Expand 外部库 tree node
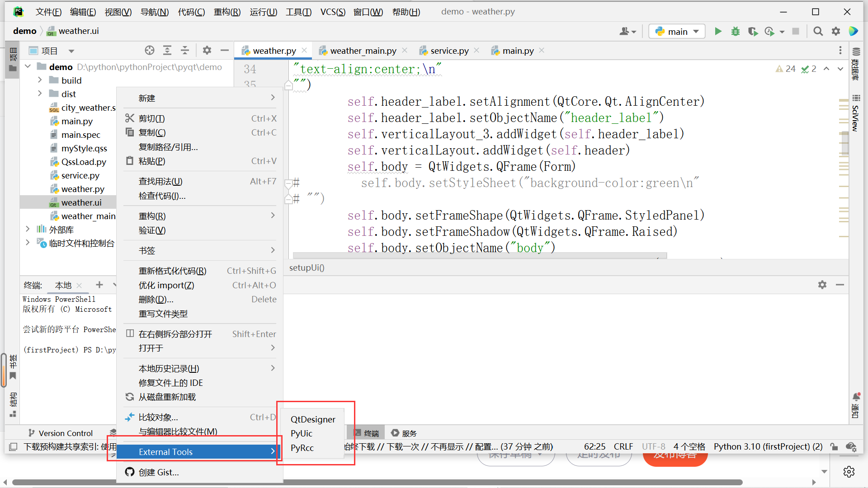 pyautogui.click(x=28, y=229)
